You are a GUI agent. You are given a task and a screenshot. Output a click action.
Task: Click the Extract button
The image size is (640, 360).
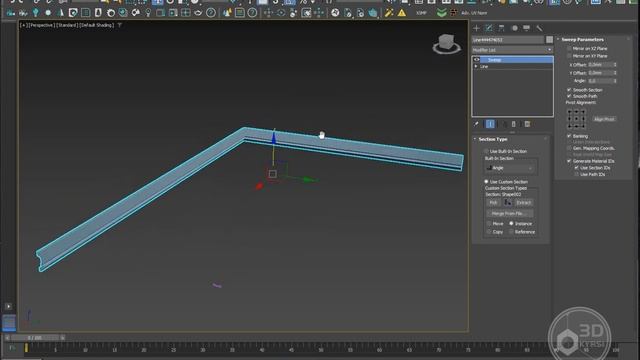tap(524, 202)
